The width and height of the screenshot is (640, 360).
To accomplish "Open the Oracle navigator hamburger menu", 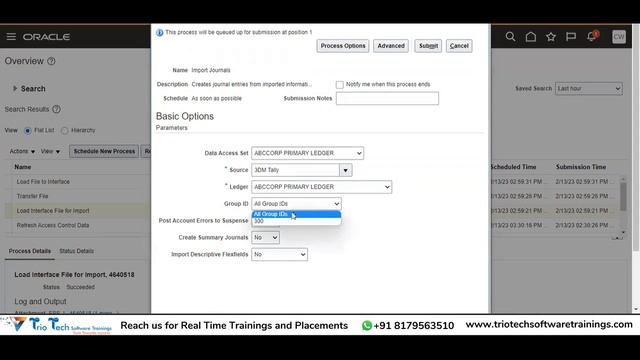I will pos(11,37).
